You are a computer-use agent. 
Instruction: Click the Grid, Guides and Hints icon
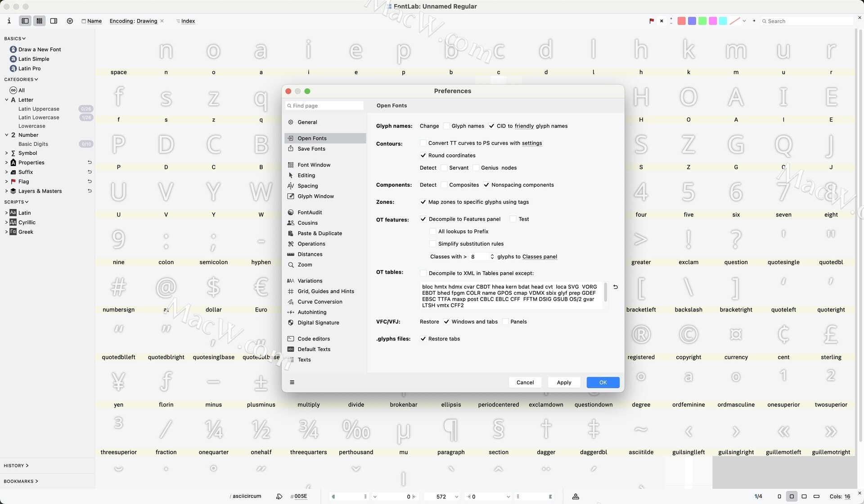[291, 291]
